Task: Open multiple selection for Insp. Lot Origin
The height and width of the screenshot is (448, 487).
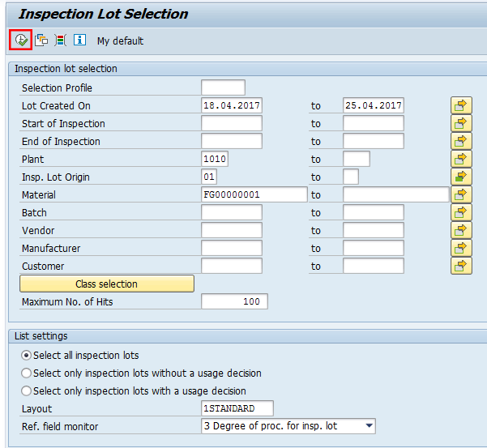Action: (x=461, y=177)
